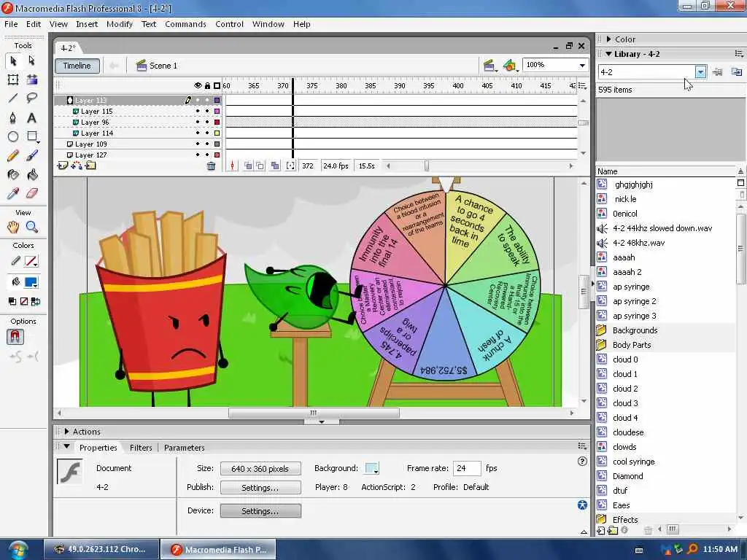Collapse the Library - 4-2 panel
Screen dimensions: 747x560
pos(609,54)
